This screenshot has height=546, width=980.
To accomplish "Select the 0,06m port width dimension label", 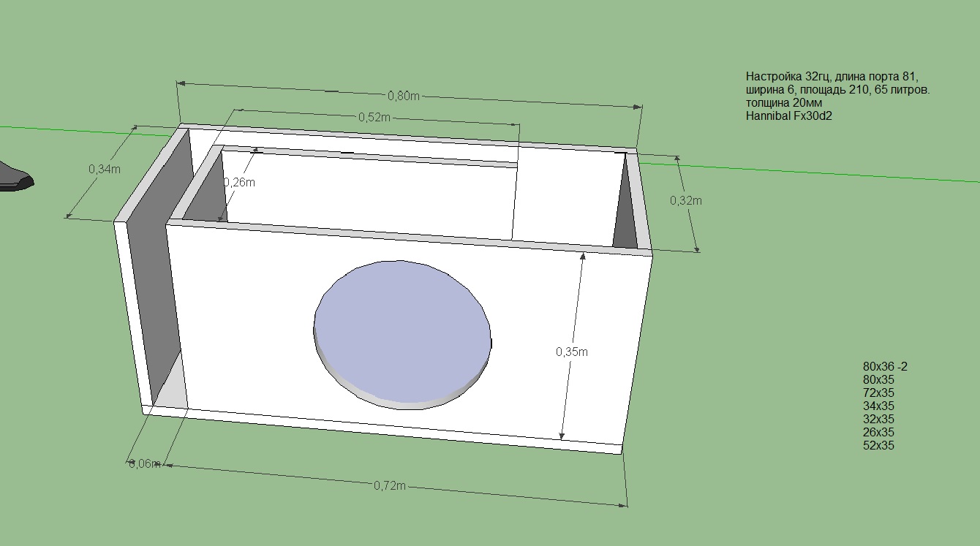I will point(144,463).
